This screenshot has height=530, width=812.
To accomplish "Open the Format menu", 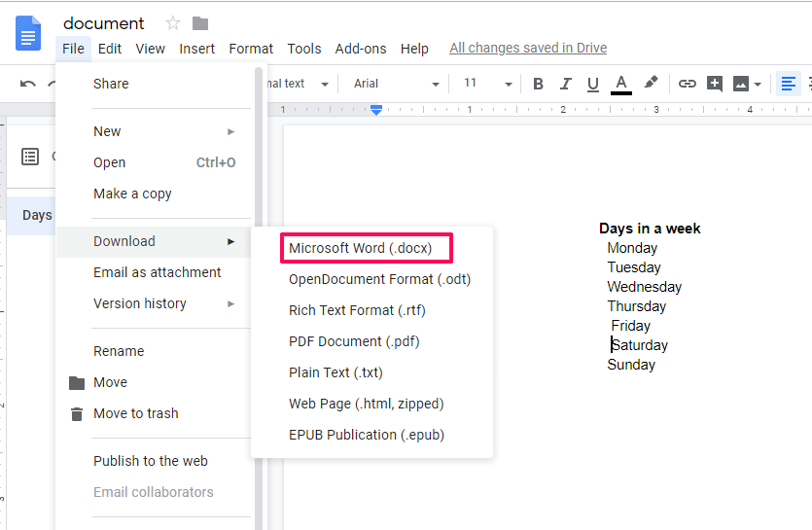I will point(251,49).
